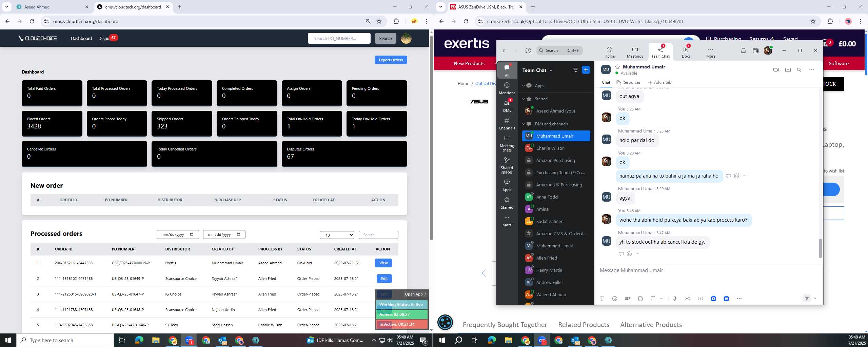Open tab search dropdown in dashboard browser
The image size is (868, 347).
pyautogui.click(x=6, y=7)
